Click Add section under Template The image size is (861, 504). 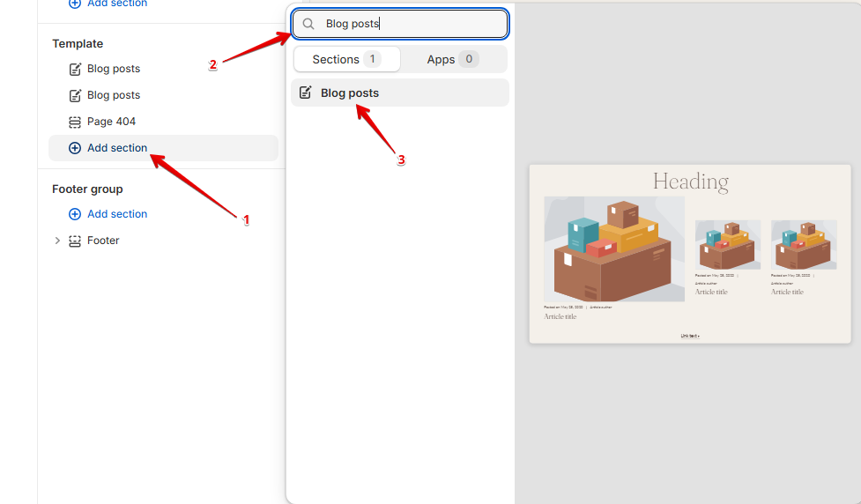coord(163,148)
